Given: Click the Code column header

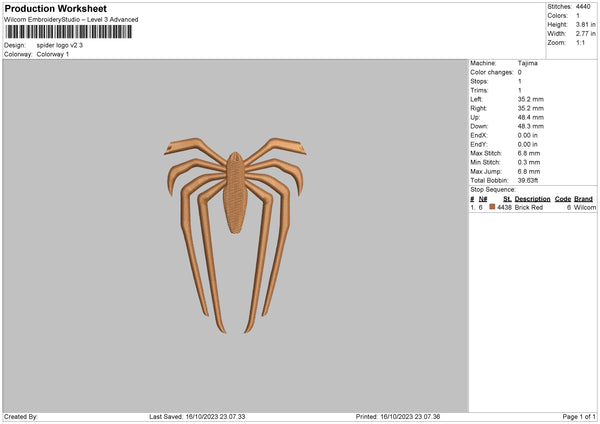Looking at the screenshot, I should 562,199.
